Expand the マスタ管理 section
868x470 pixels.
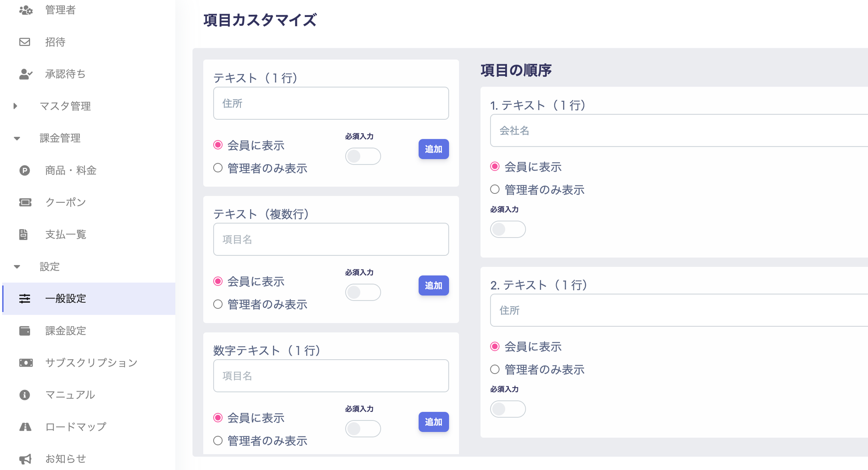tap(16, 106)
